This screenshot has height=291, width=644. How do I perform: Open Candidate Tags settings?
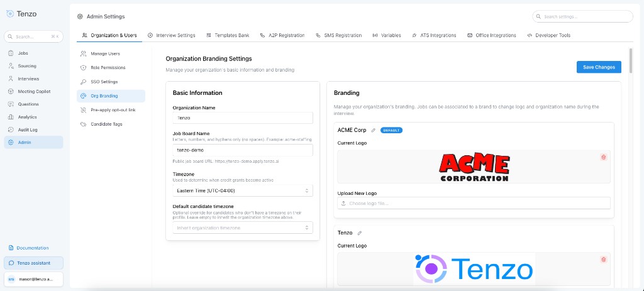(111, 124)
